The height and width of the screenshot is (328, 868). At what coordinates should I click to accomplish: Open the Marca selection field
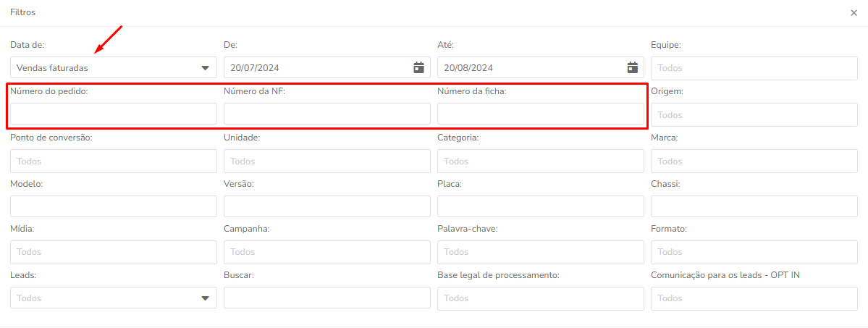(x=754, y=161)
